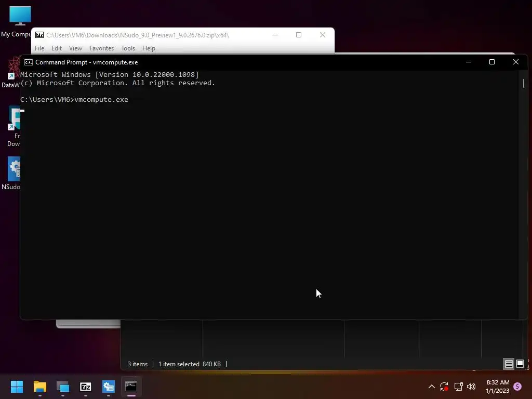Open the blue monitor taskbar app

[63, 387]
